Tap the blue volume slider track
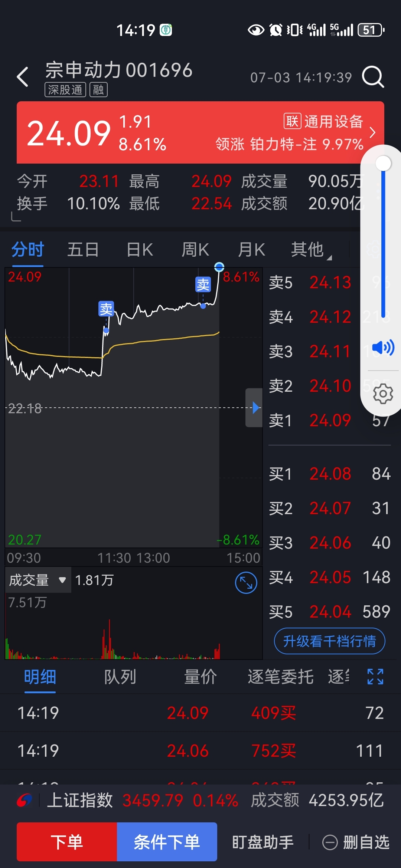 [383, 241]
